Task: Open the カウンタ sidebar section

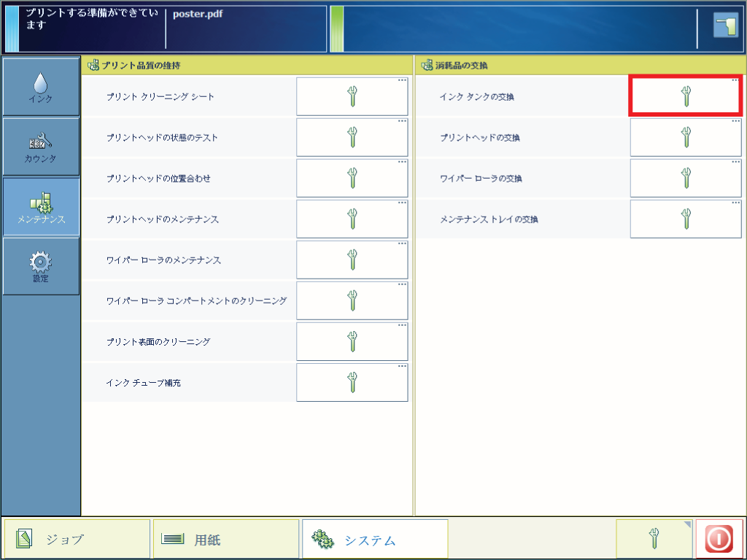Action: tap(41, 147)
